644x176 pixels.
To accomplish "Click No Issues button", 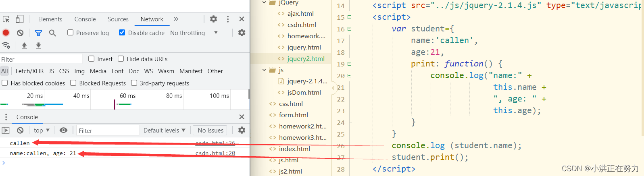I will 210,130.
